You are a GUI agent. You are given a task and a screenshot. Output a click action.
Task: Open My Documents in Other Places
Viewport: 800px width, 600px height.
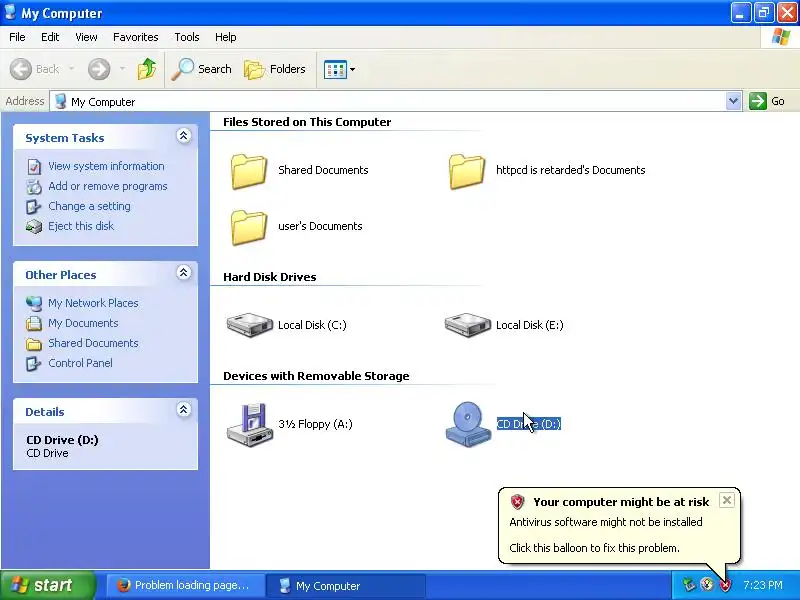tap(83, 323)
